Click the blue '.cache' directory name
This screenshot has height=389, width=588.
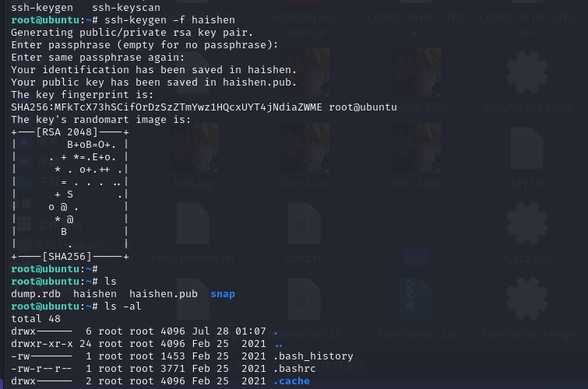point(291,380)
